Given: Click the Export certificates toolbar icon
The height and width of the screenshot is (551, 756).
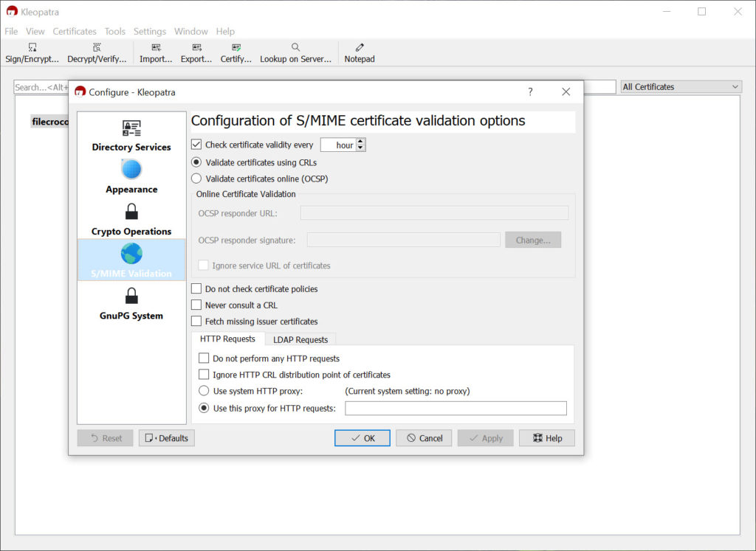Looking at the screenshot, I should [x=196, y=53].
